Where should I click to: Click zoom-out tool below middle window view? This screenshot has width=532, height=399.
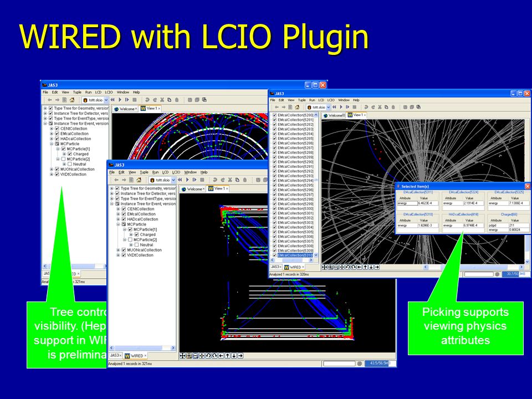pos(196,356)
